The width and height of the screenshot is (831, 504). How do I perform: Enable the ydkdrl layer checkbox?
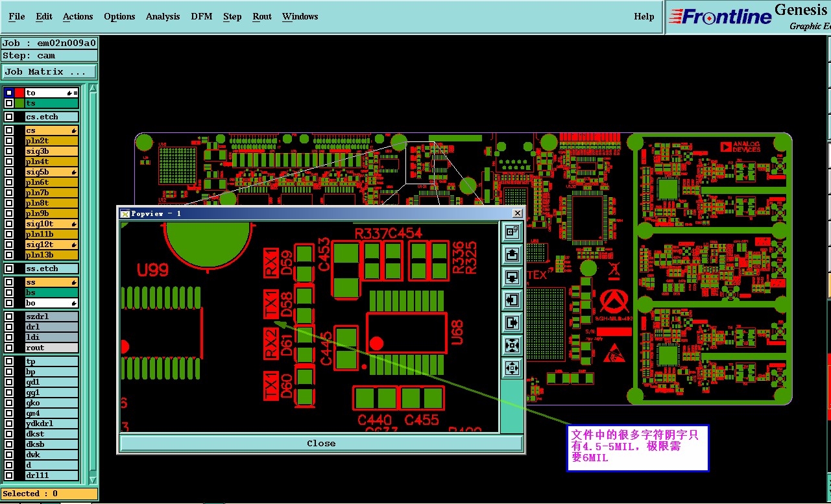coord(9,424)
